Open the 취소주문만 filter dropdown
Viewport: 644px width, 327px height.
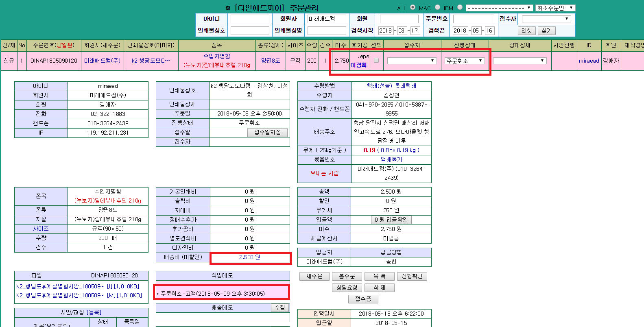pos(555,8)
